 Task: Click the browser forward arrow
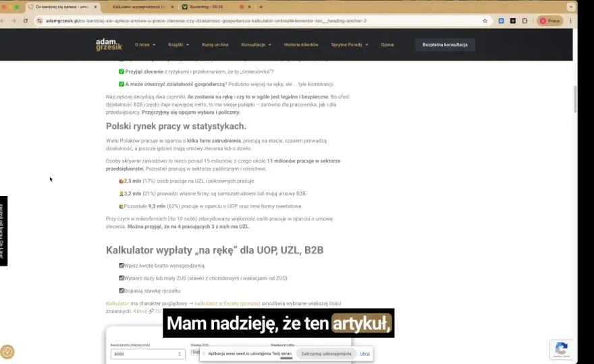13,21
